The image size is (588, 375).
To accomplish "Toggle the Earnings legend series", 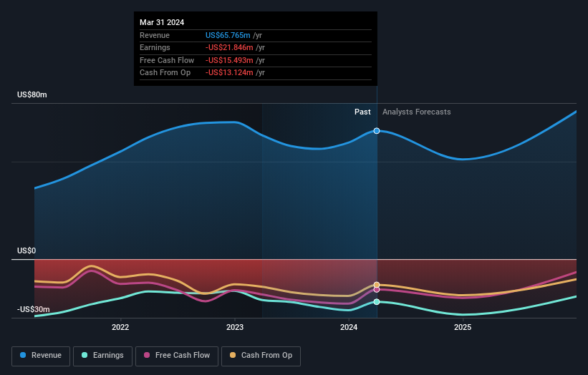I will click(x=102, y=356).
